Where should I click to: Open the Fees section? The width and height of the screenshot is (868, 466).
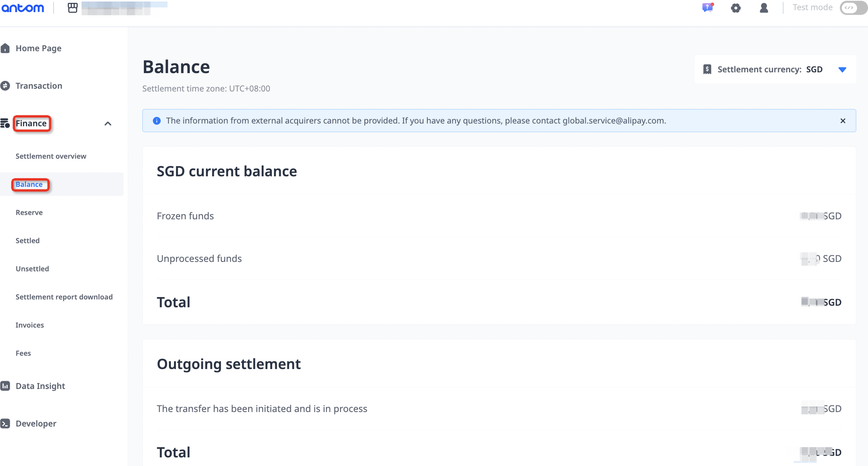23,353
